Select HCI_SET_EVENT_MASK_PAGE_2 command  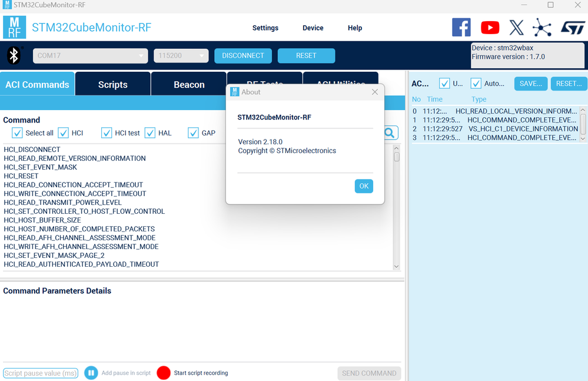[x=54, y=256]
